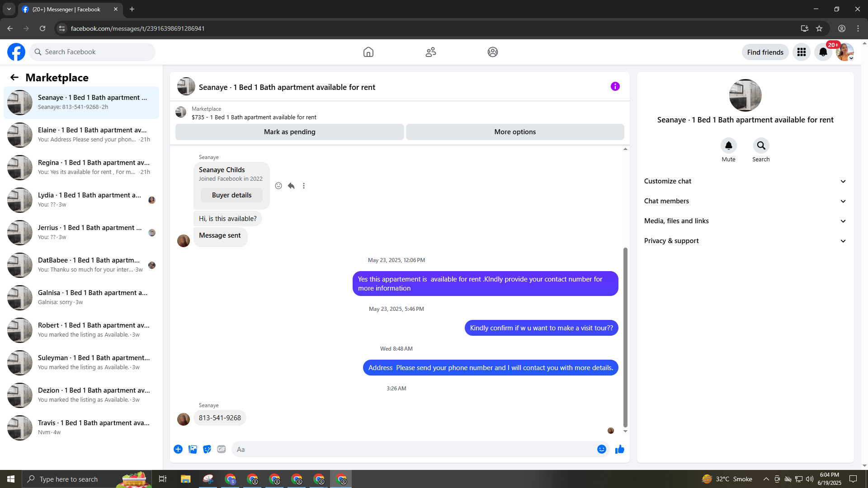Image resolution: width=868 pixels, height=488 pixels.
Task: Close the Messenger browser tab
Action: click(x=116, y=9)
